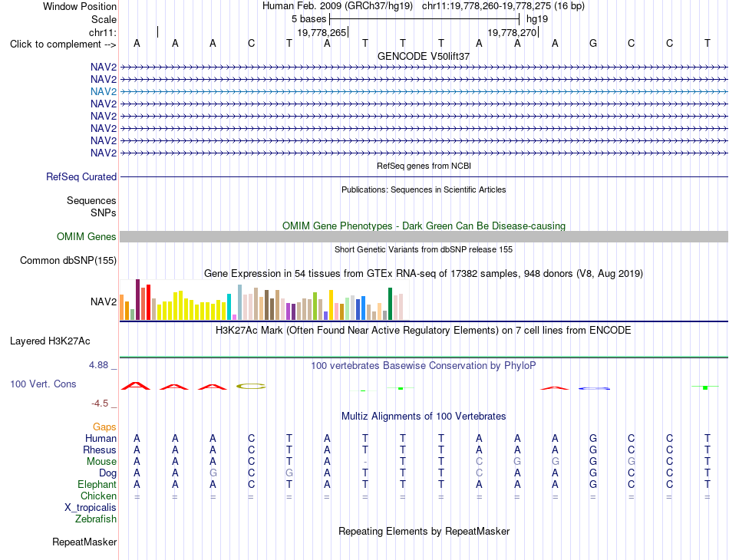Click the tall maroon GTEx expression bar

137,299
